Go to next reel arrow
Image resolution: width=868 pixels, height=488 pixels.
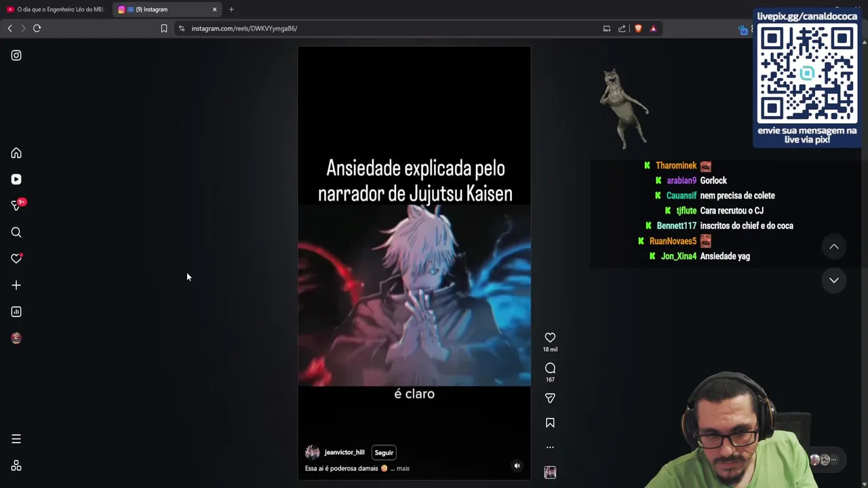(x=834, y=280)
